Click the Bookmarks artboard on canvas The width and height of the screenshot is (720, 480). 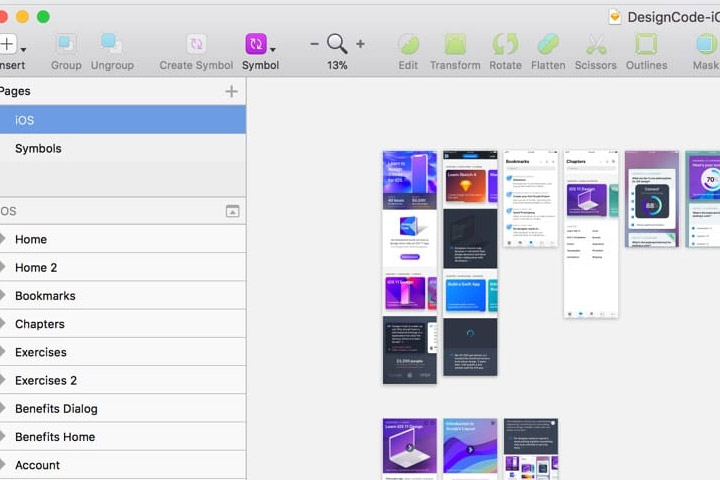(530, 198)
